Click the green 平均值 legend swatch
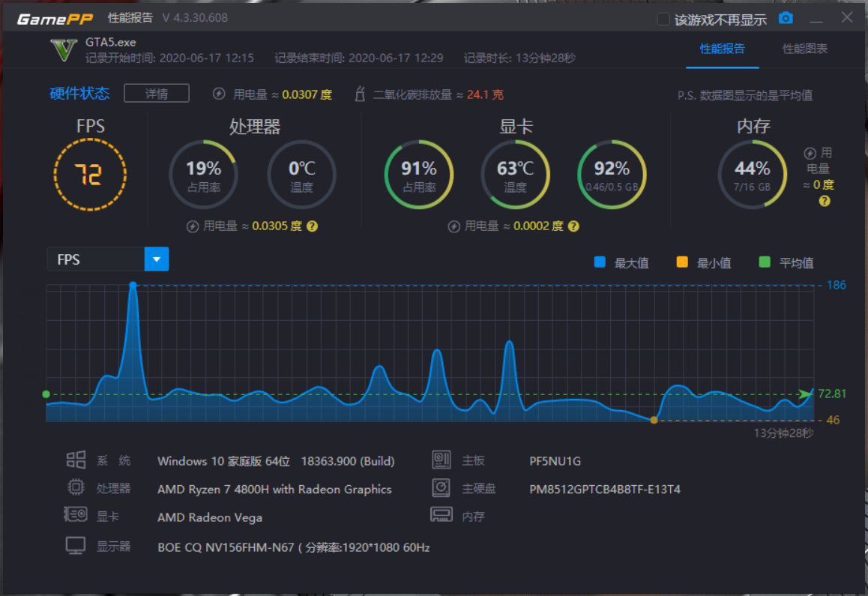 (x=765, y=262)
